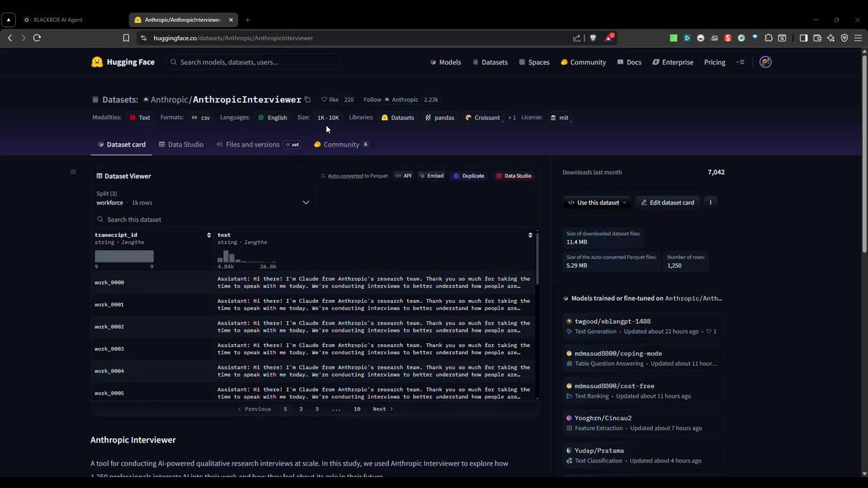Focus the Search models, datasets, users field
The width and height of the screenshot is (868, 488).
[x=253, y=62]
